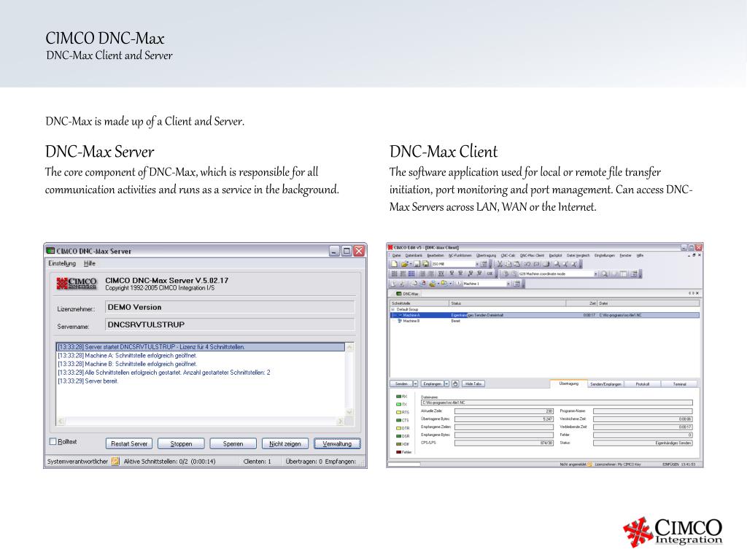Click the Restart Server button
Screen dimensions: 747x560
coord(129,443)
